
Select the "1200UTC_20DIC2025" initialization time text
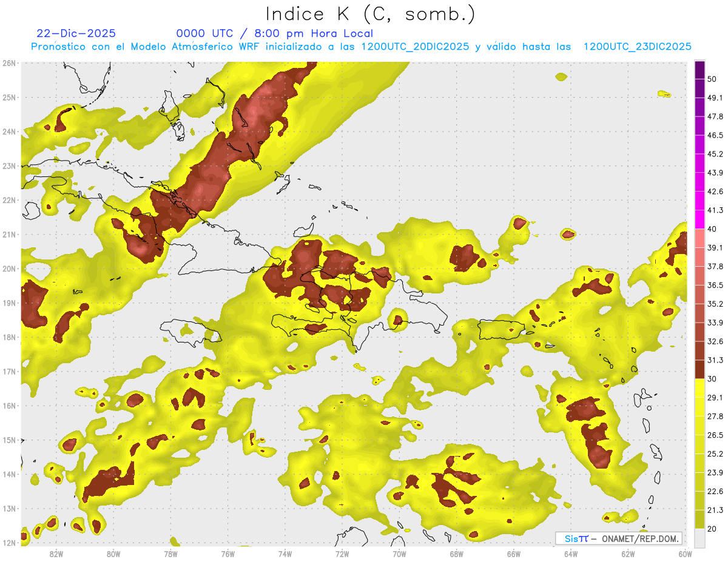tap(415, 47)
